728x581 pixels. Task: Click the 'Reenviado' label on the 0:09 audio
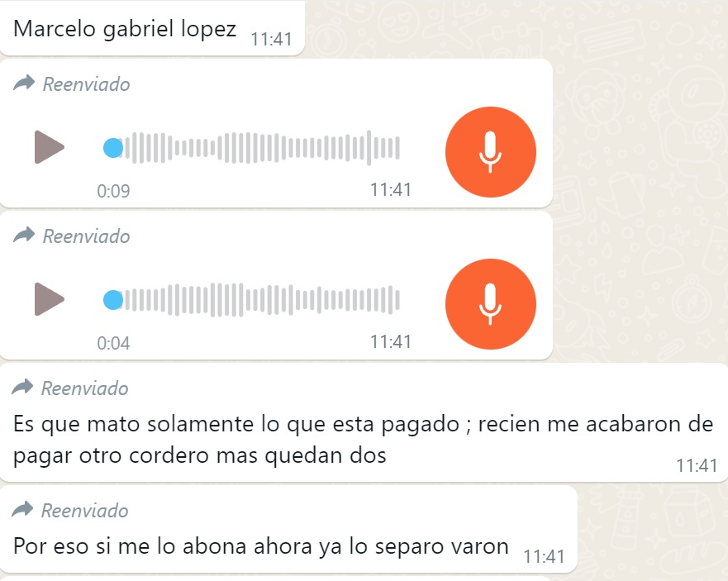87,84
